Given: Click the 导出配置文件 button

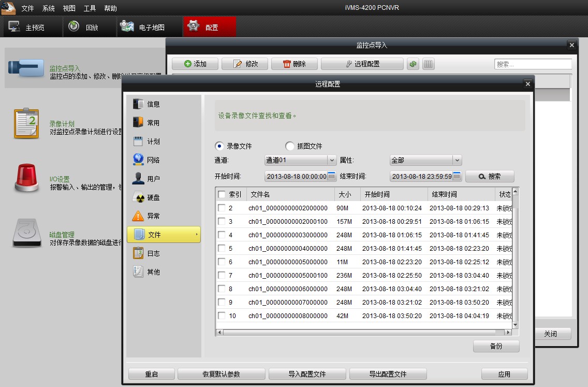Looking at the screenshot, I should [388, 374].
